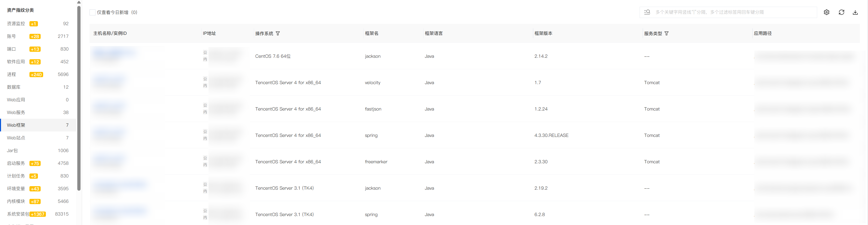This screenshot has width=868, height=225.
Task: Click the keyword search input field
Action: coord(735,12)
